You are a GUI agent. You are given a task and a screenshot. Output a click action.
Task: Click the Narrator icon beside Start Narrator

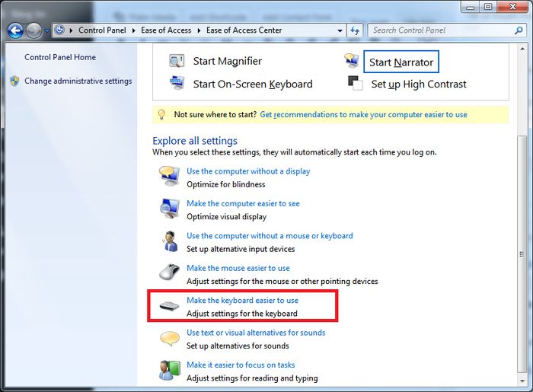[352, 60]
